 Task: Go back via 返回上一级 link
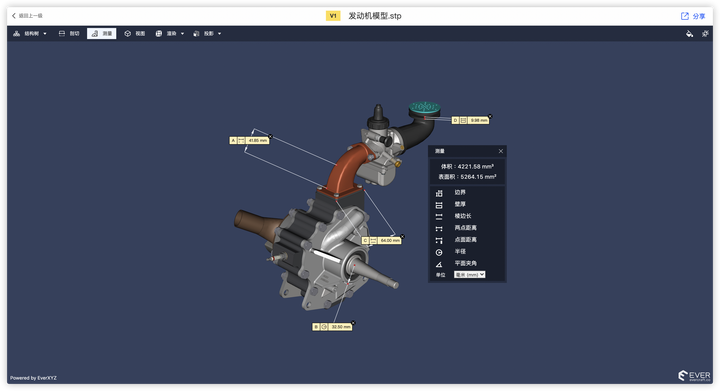[27, 16]
